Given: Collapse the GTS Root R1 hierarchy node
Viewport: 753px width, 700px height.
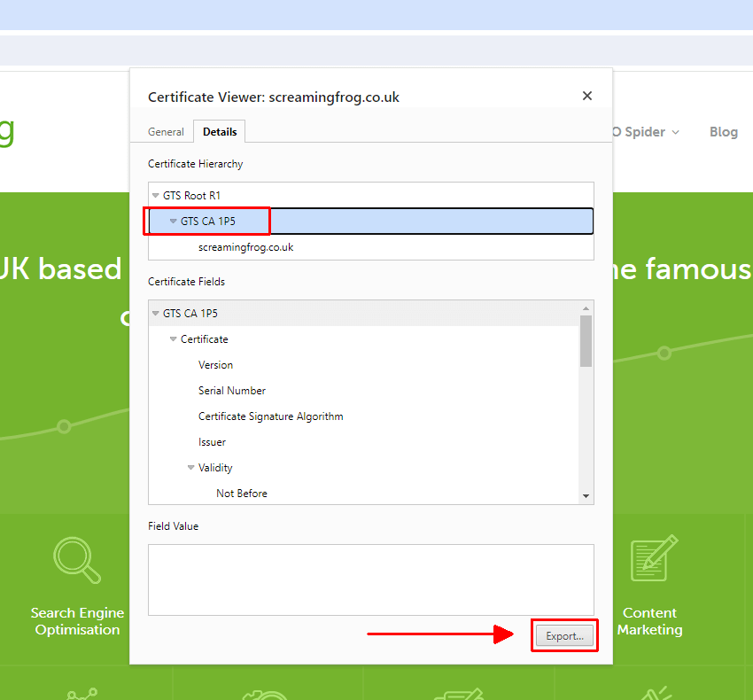Looking at the screenshot, I should [158, 195].
